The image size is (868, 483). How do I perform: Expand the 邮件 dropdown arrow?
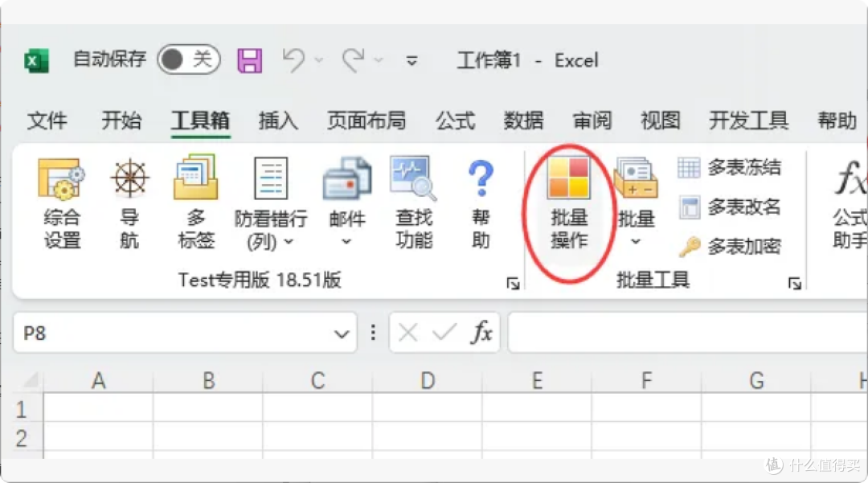click(346, 242)
